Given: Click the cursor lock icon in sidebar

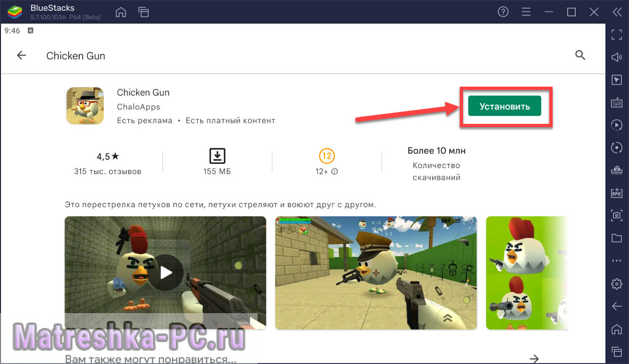Looking at the screenshot, I should (617, 80).
